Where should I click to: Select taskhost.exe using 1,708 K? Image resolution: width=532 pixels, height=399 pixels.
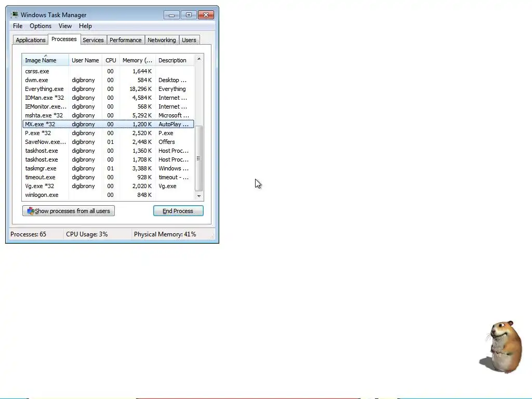(108, 159)
